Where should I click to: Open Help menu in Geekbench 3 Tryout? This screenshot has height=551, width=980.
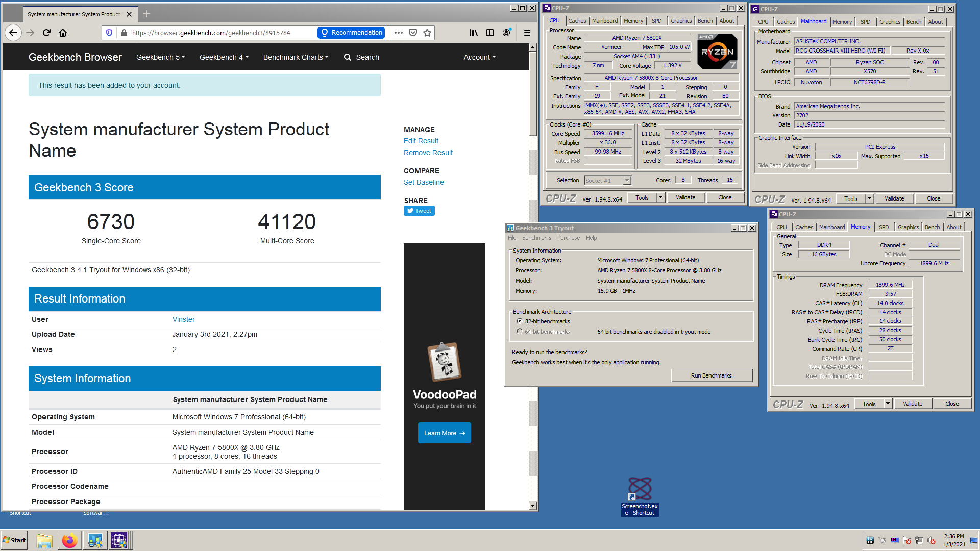point(591,238)
